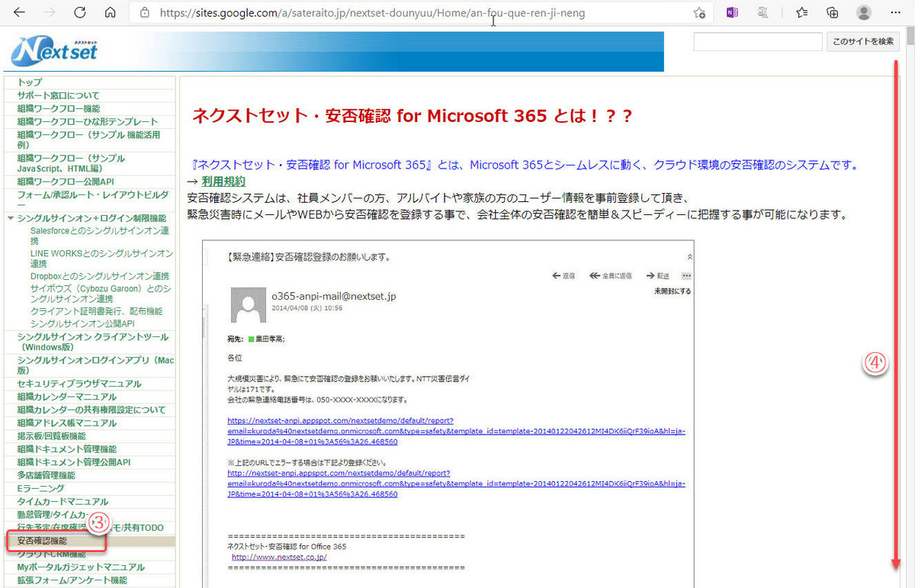Click the sender address o365-anpi-mail@nextset.jp
Screen dimensions: 915x588
pos(334,296)
